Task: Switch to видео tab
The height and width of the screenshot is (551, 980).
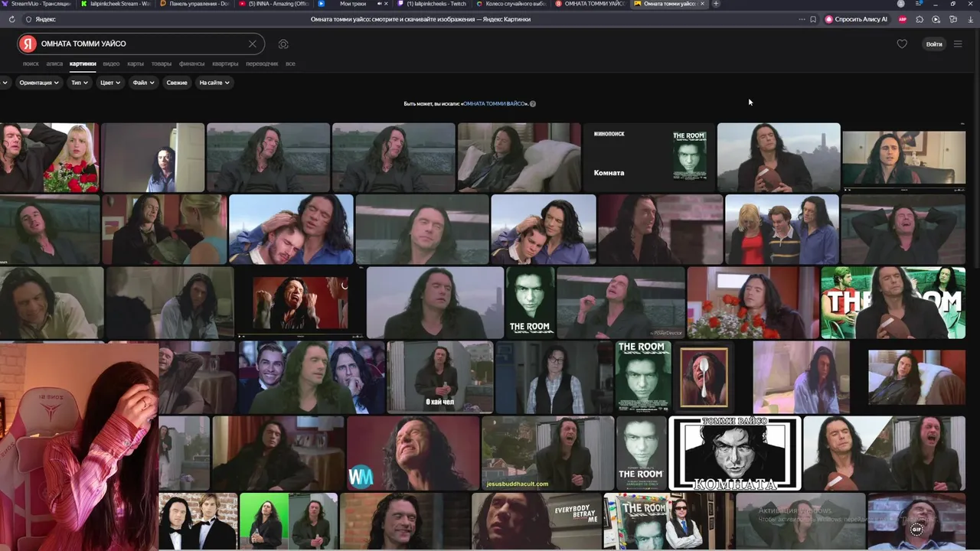Action: [111, 64]
